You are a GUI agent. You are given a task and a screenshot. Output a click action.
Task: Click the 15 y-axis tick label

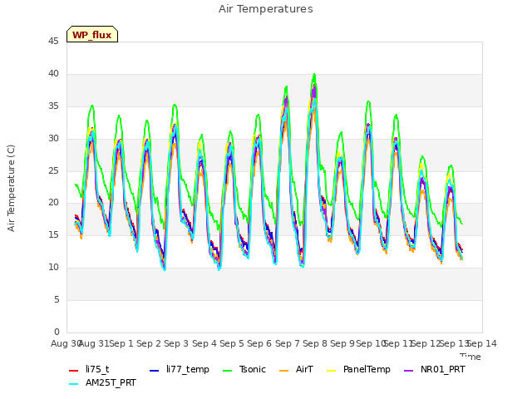(53, 234)
